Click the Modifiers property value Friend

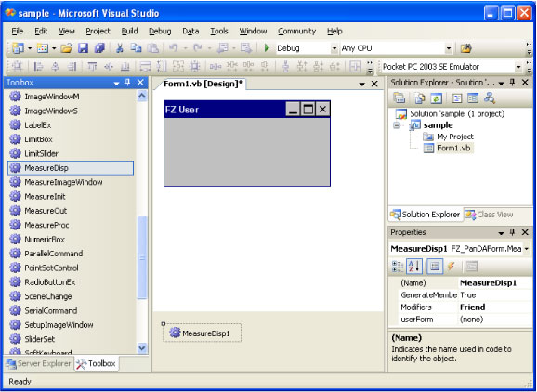[x=495, y=307]
